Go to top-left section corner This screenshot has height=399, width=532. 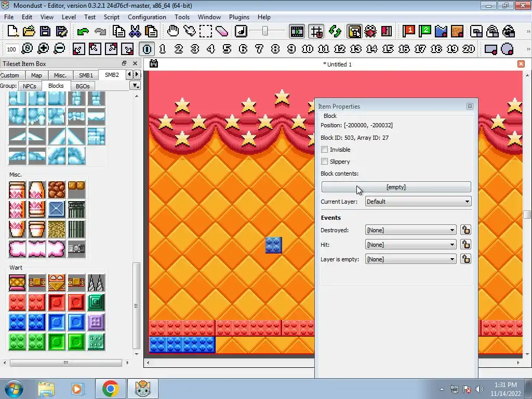point(95,49)
